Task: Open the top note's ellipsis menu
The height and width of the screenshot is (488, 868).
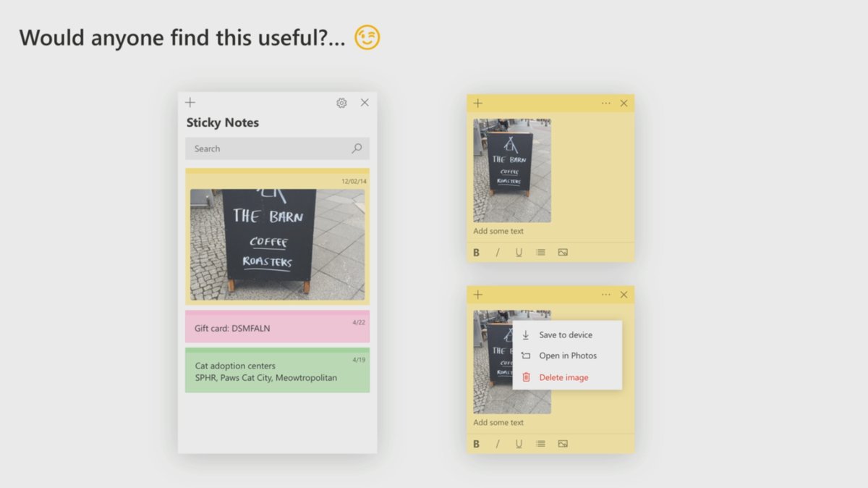Action: tap(605, 103)
